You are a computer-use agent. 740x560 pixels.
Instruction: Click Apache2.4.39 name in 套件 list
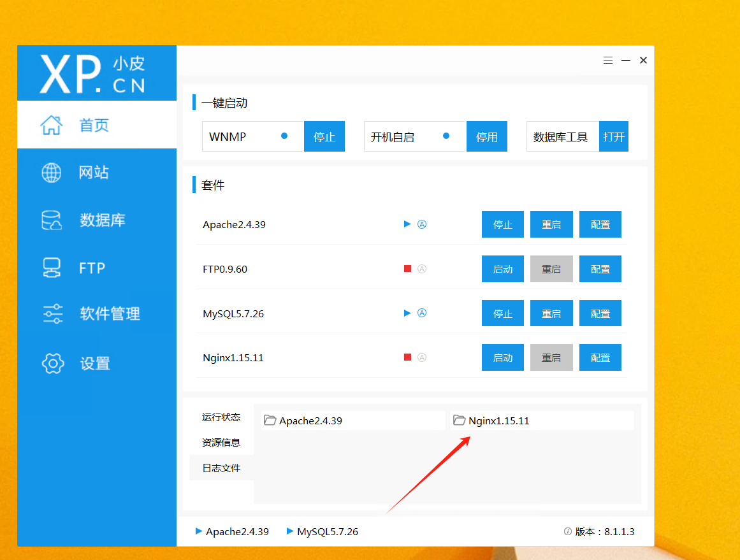coord(234,224)
